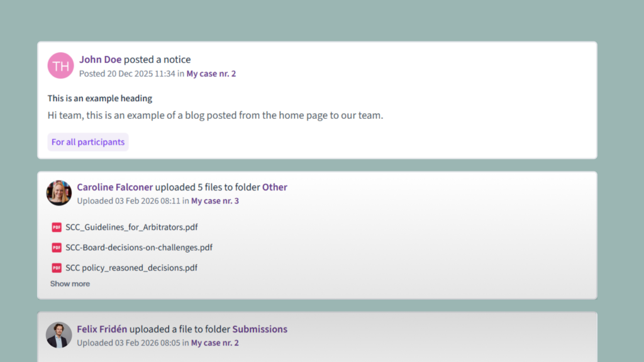Image resolution: width=644 pixels, height=362 pixels.
Task: Click PDF icon beside SCC policy_reasoned_decisions.pdf
Action: click(57, 268)
